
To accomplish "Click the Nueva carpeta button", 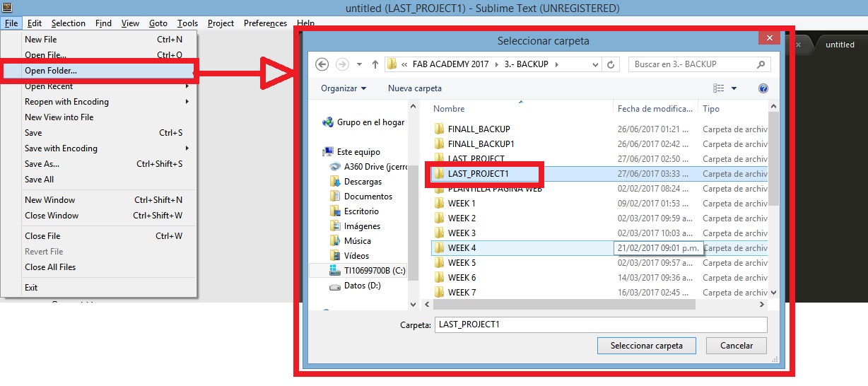I will click(415, 88).
